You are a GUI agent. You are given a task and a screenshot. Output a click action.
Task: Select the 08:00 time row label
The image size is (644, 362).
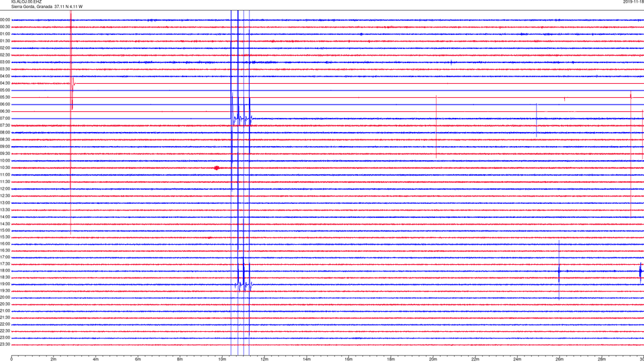[x=5, y=133]
